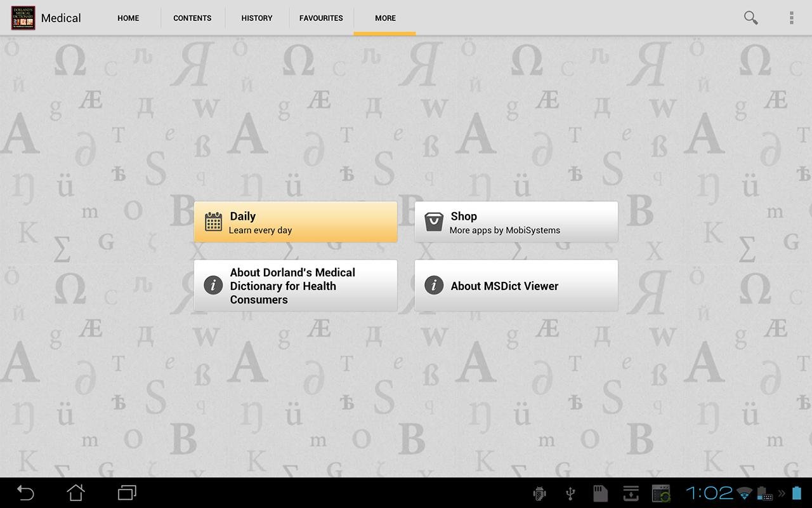Tap the screenshot saved notification icon
The width and height of the screenshot is (812, 508).
click(x=661, y=493)
